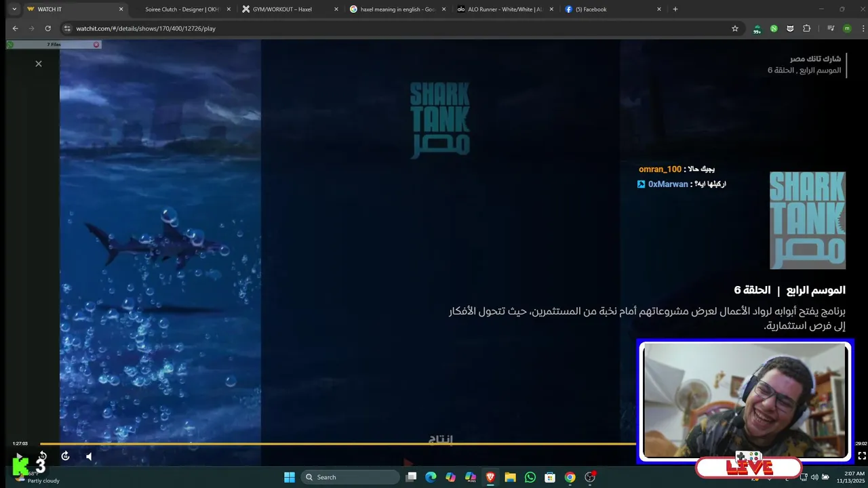Click the omran_100 chat username
This screenshot has height=488, width=868.
[x=660, y=169]
